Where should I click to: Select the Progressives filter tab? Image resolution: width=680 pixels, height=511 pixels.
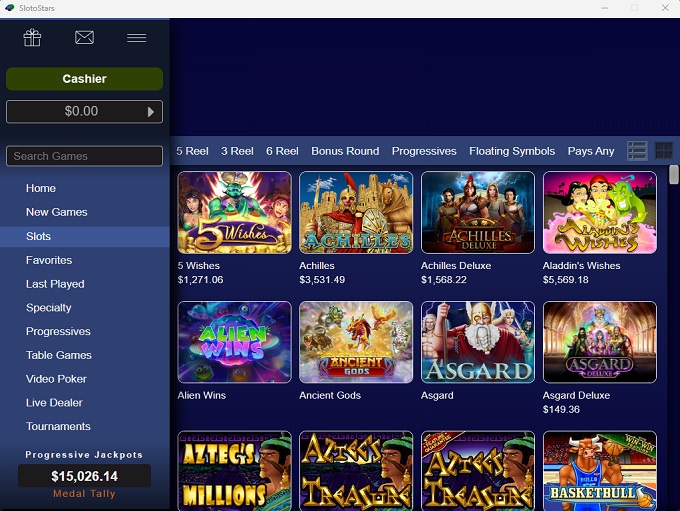point(424,151)
